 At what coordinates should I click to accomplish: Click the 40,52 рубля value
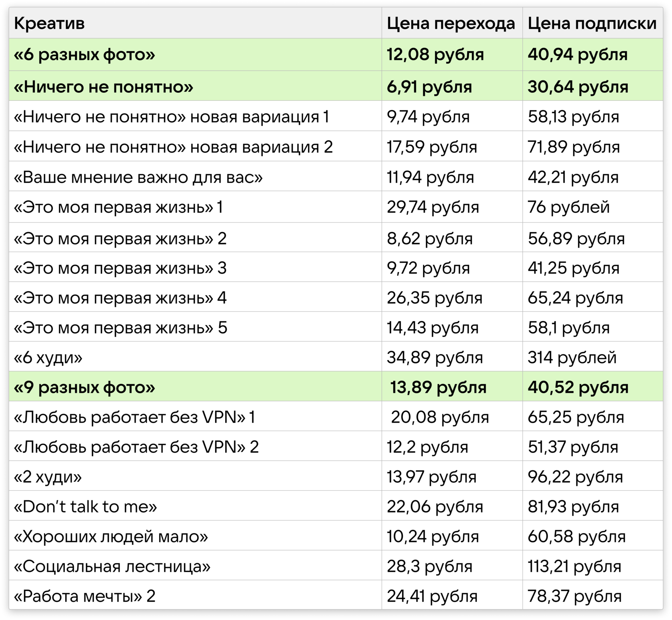[578, 387]
